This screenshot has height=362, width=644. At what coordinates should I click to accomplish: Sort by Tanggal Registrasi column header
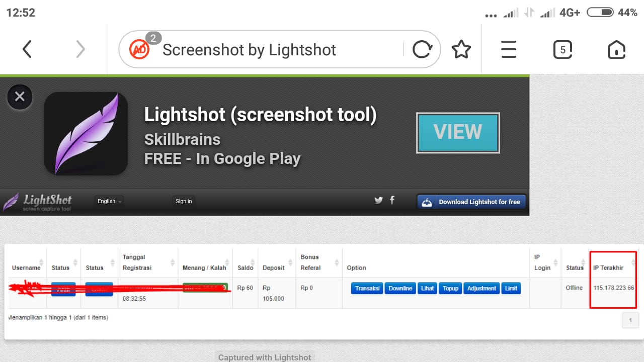pos(148,263)
